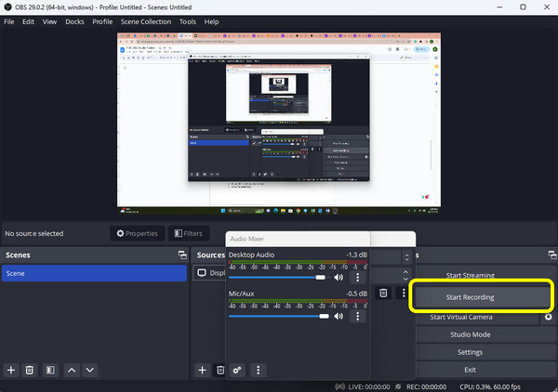Click the REC: 00:00:00 status text
The image size is (558, 392).
point(426,386)
